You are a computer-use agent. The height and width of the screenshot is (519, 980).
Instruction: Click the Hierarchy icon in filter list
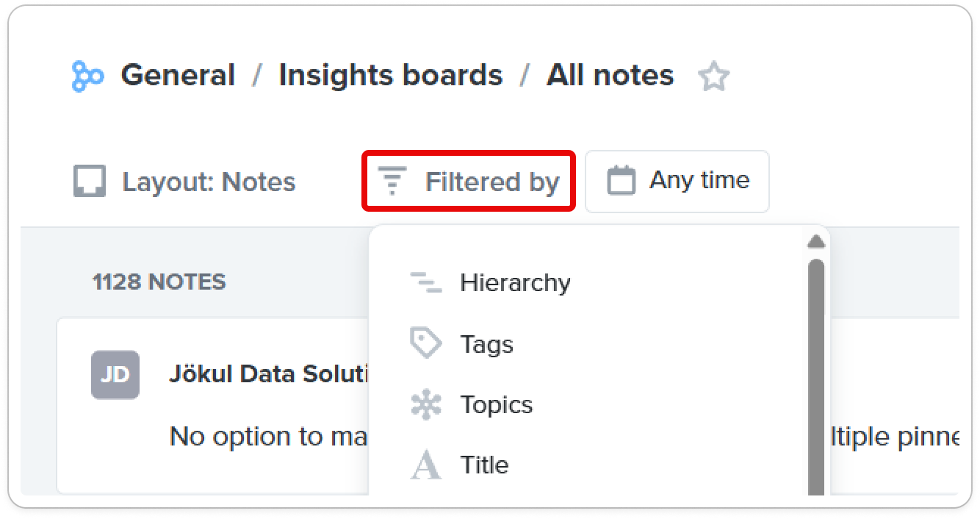pos(426,283)
